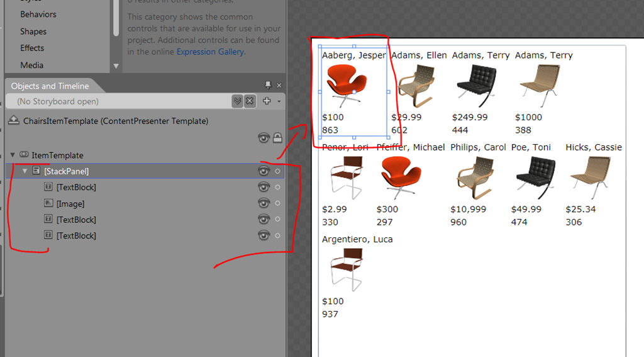Select the tan chair under Hicks, Cassie
Image resolution: width=644 pixels, height=357 pixels.
coord(590,178)
